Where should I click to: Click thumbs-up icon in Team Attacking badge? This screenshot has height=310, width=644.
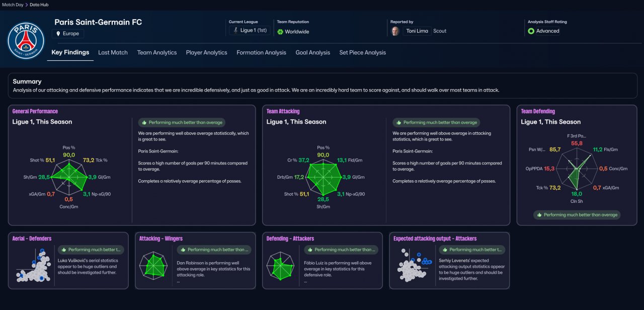(x=398, y=122)
